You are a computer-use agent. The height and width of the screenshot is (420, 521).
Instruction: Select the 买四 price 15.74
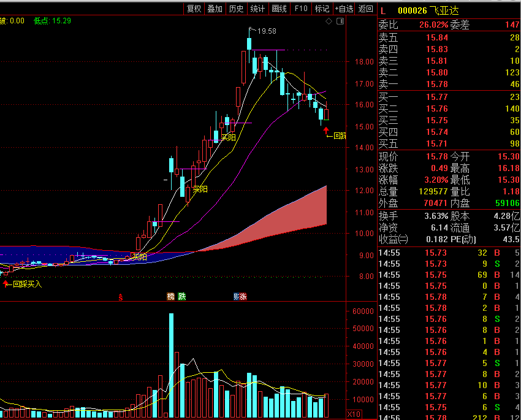click(437, 132)
